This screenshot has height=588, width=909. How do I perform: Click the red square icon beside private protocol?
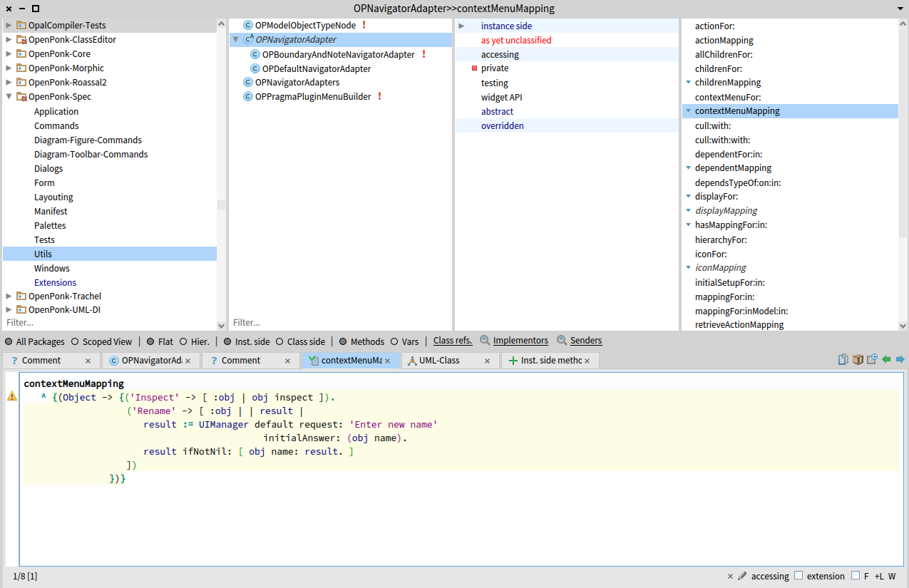[474, 68]
